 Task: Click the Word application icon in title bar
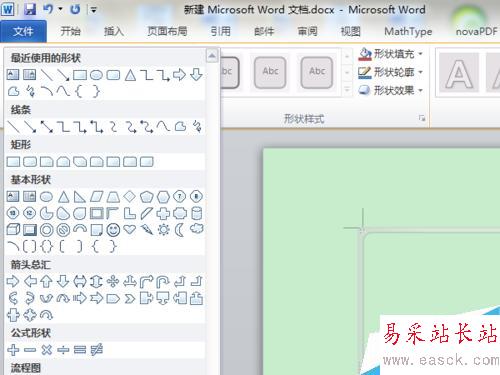coord(8,9)
